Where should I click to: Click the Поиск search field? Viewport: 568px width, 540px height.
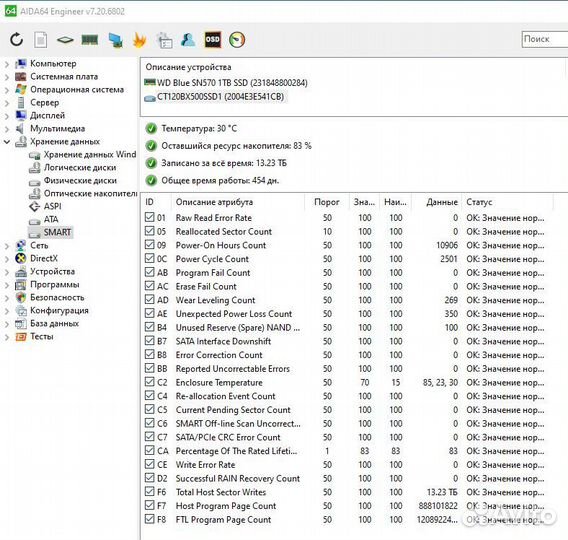pos(545,39)
